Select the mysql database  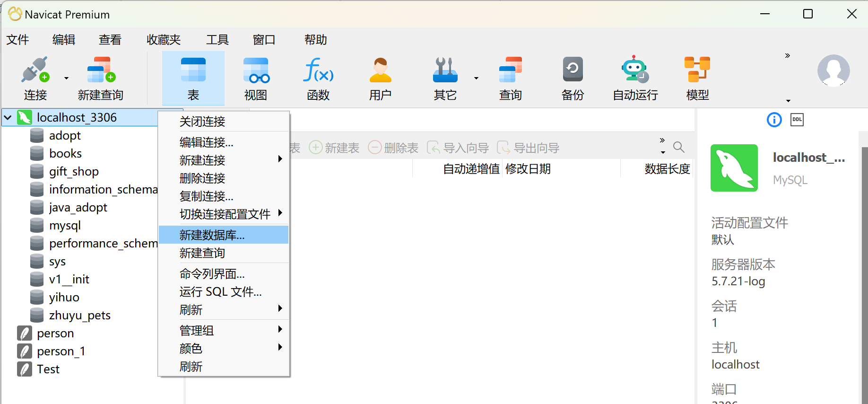pyautogui.click(x=65, y=226)
